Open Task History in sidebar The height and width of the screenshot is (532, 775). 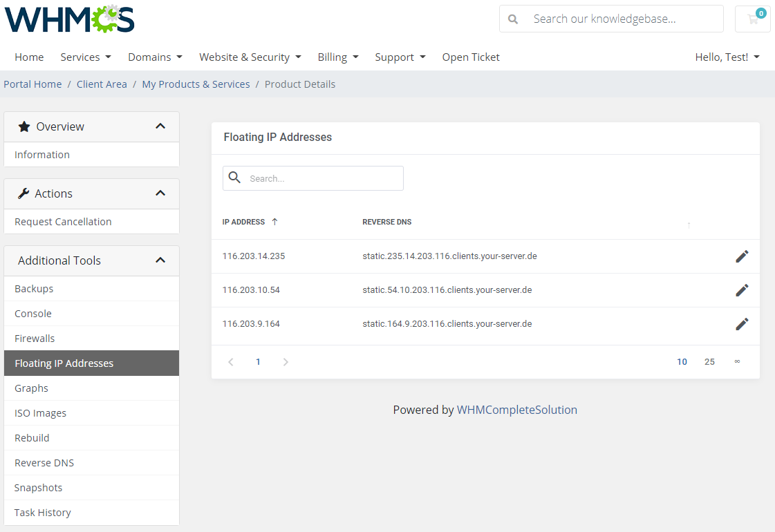91,513
